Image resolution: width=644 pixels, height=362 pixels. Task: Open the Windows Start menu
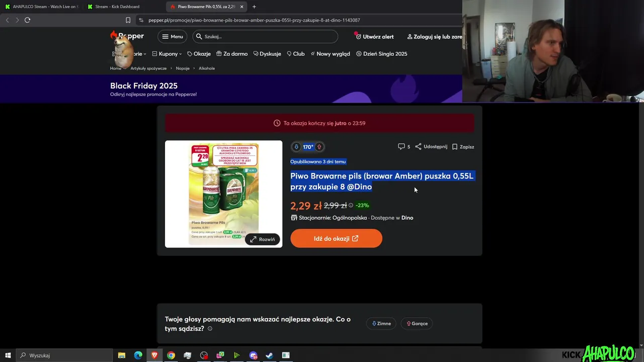pos(8,355)
